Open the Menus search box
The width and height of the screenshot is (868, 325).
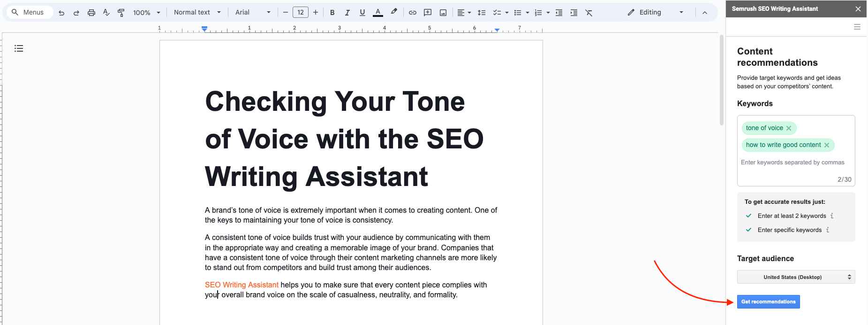pos(29,12)
